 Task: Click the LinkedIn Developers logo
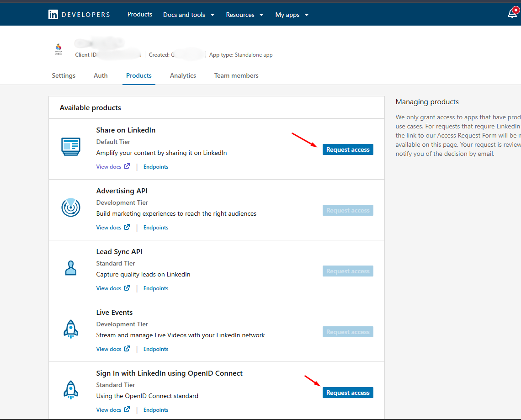79,15
